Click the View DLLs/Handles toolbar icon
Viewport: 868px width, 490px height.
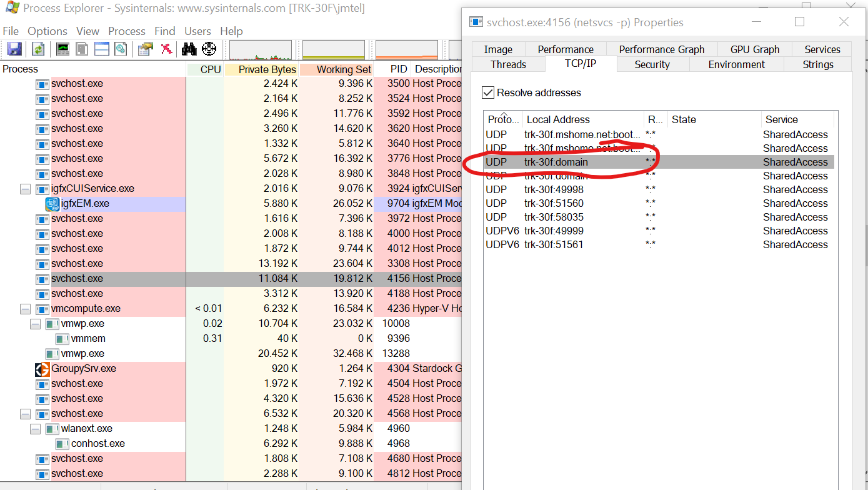click(x=121, y=49)
